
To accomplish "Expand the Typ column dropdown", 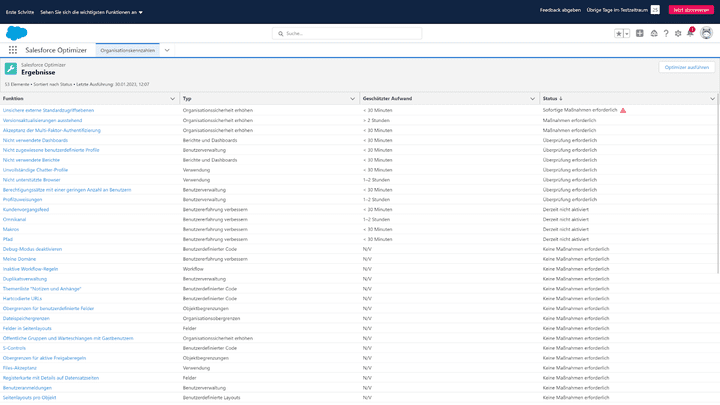I will click(x=352, y=99).
